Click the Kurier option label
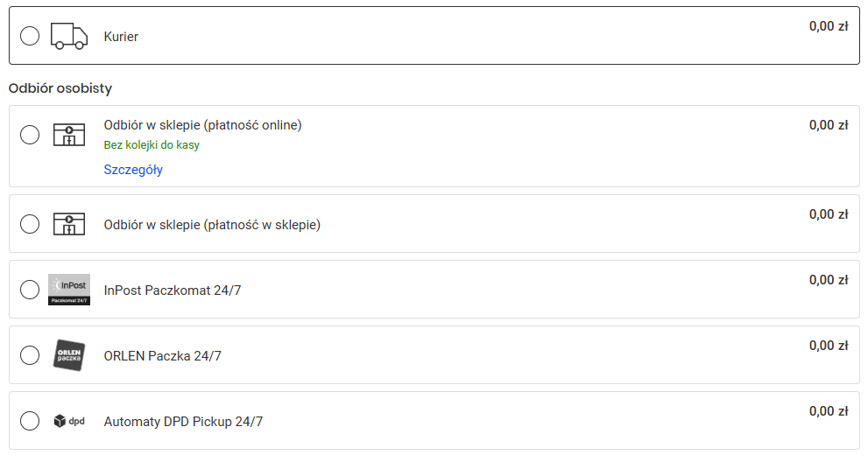This screenshot has width=868, height=462. 121,37
